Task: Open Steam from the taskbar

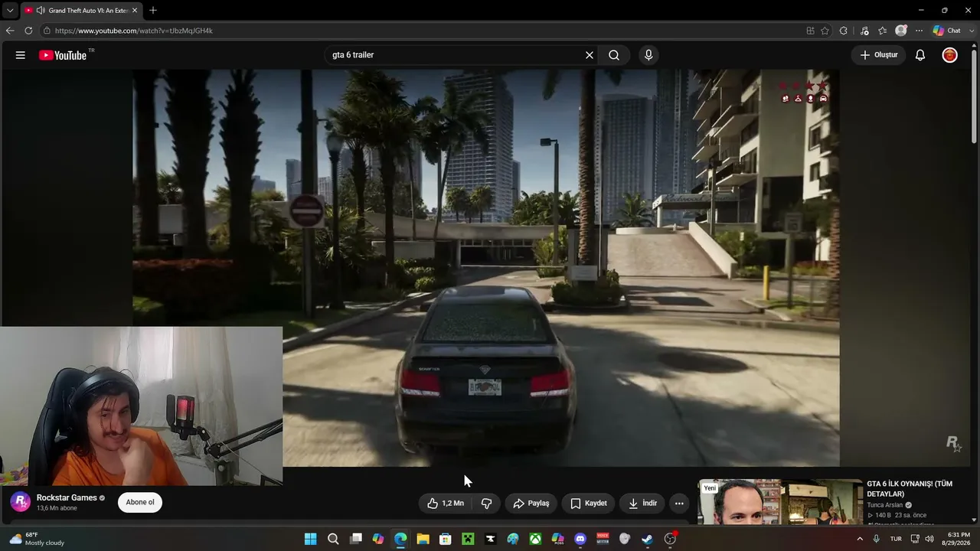Action: coord(647,539)
